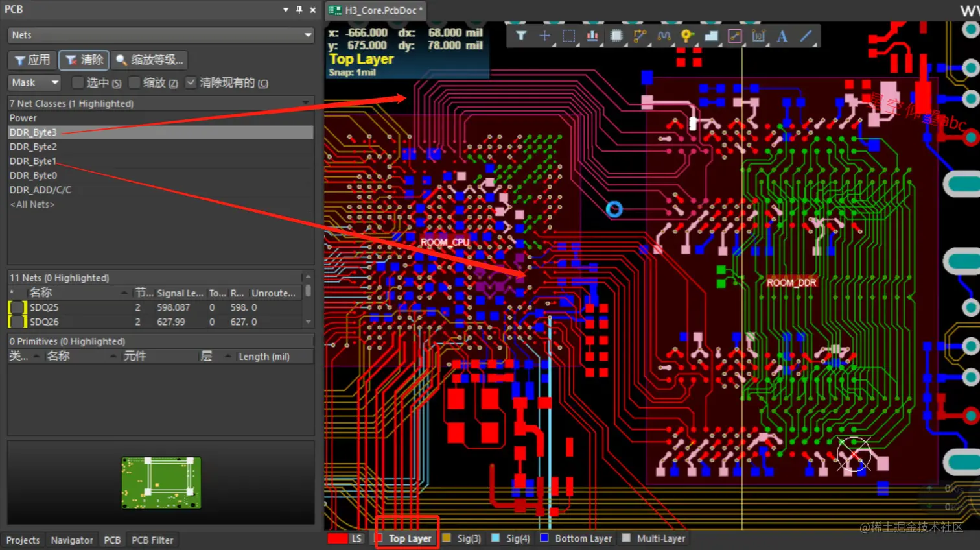Click the 应用 apply button
This screenshot has width=980, height=550.
click(x=32, y=60)
